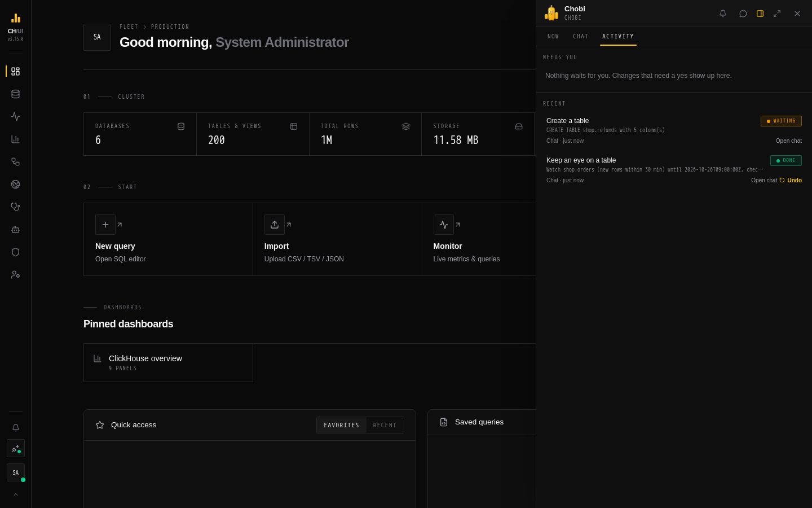The width and height of the screenshot is (812, 508).
Task: Open the Import card
Action: [x=337, y=239]
